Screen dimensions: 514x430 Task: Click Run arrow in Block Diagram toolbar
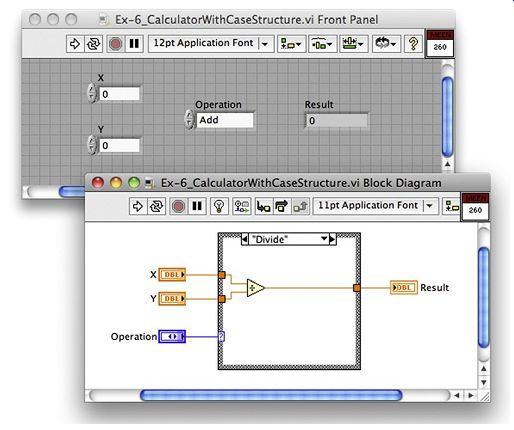click(138, 206)
